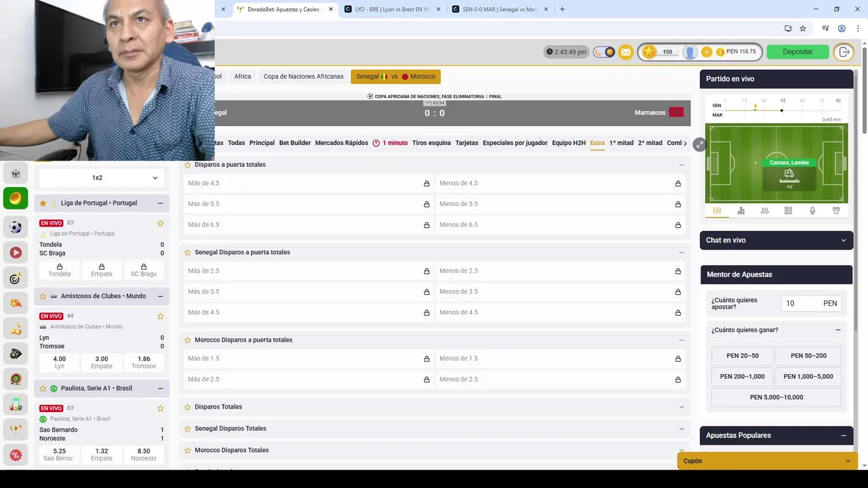868x488 pixels.
Task: Switch to the Tarjetas market tab
Action: 467,143
